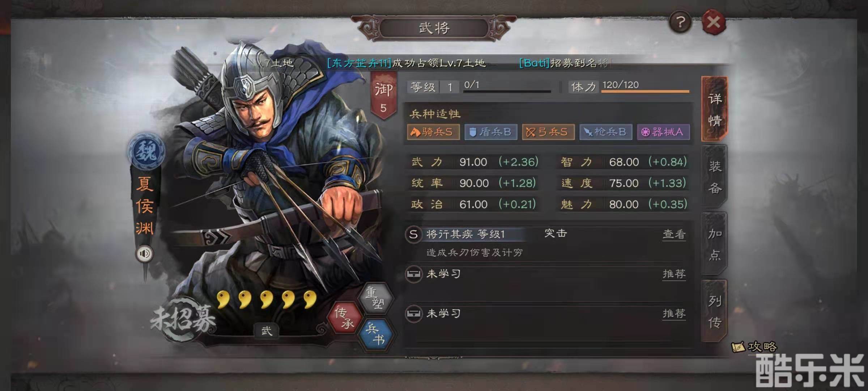Image resolution: width=868 pixels, height=391 pixels.
Task: Click 推荐 for first unlearned skill slot
Action: click(674, 274)
